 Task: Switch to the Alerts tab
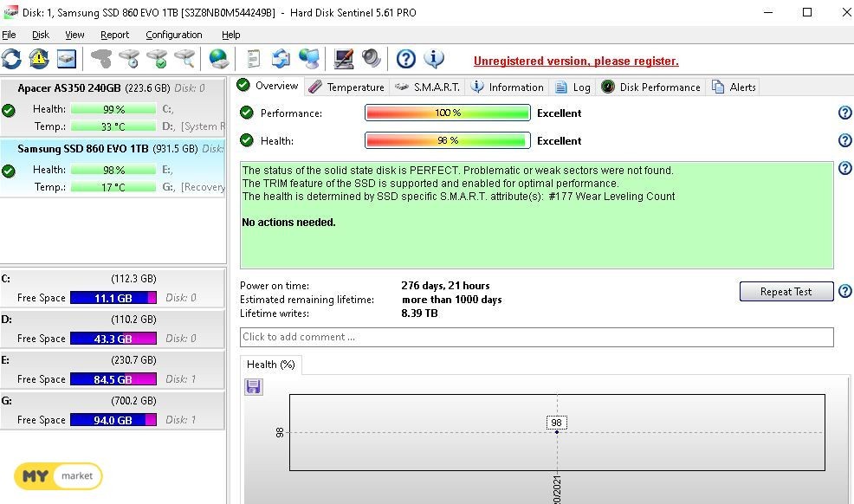(x=734, y=87)
